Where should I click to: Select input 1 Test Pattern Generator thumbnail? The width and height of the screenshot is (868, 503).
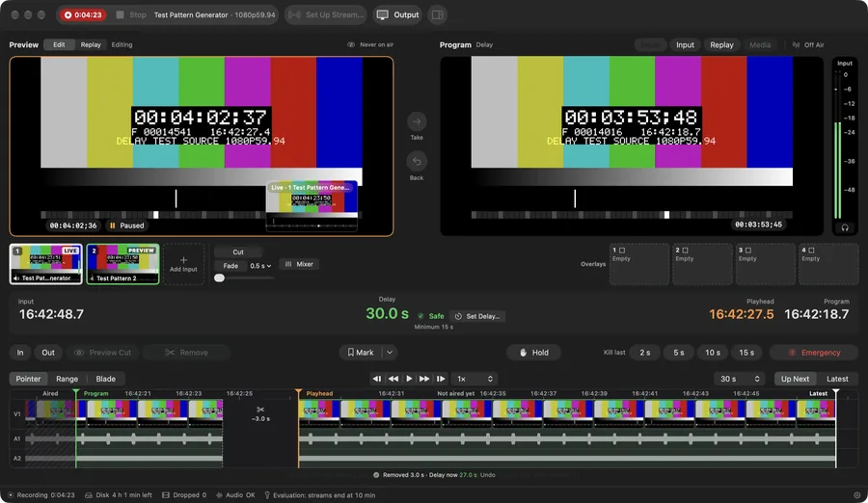46,264
